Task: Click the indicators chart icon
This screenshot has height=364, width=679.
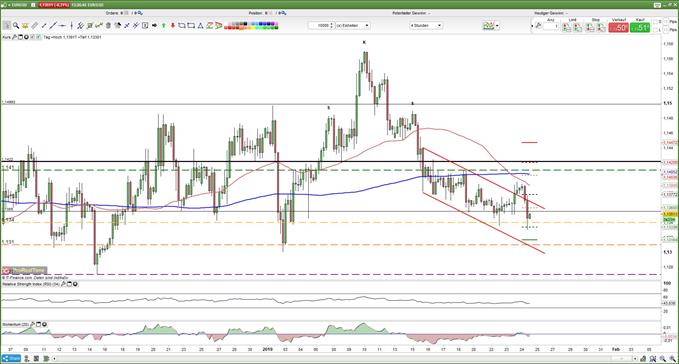Action: 488,26
